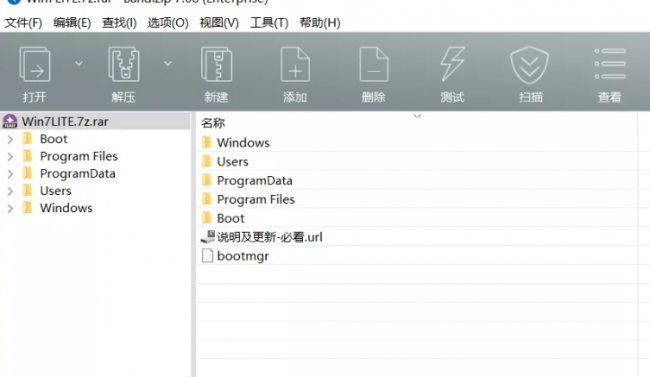Open the 选项(O) menu

tap(168, 22)
